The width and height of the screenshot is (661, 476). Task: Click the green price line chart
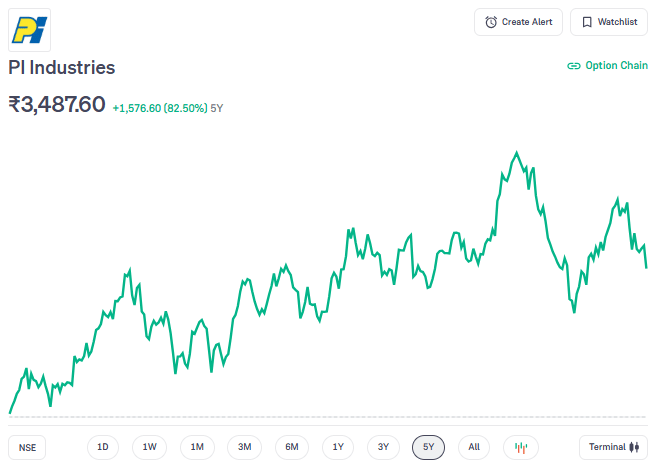328,282
